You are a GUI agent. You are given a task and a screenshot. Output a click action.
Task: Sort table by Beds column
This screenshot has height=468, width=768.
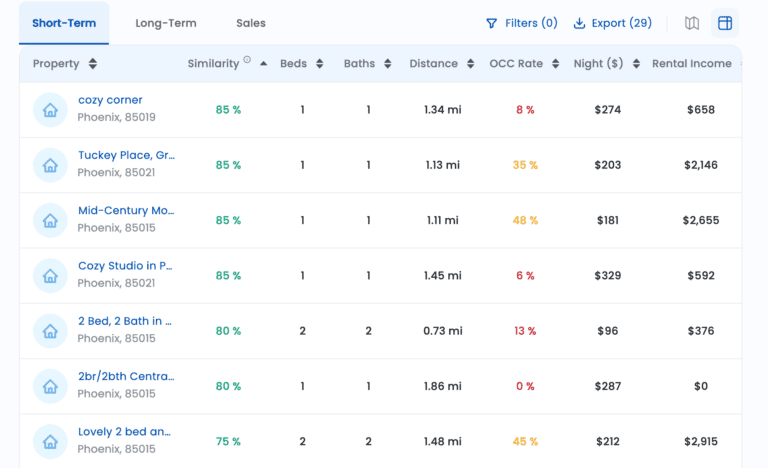coord(320,64)
